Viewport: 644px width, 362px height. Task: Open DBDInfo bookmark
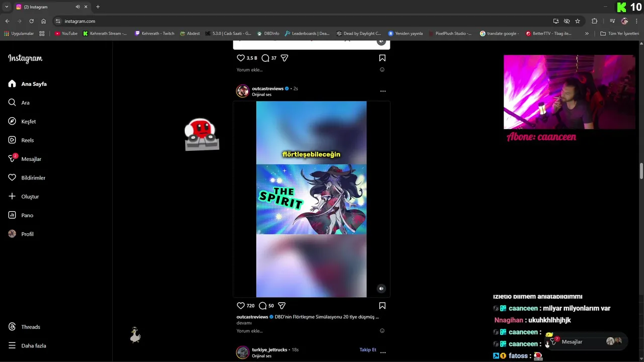[x=268, y=34]
